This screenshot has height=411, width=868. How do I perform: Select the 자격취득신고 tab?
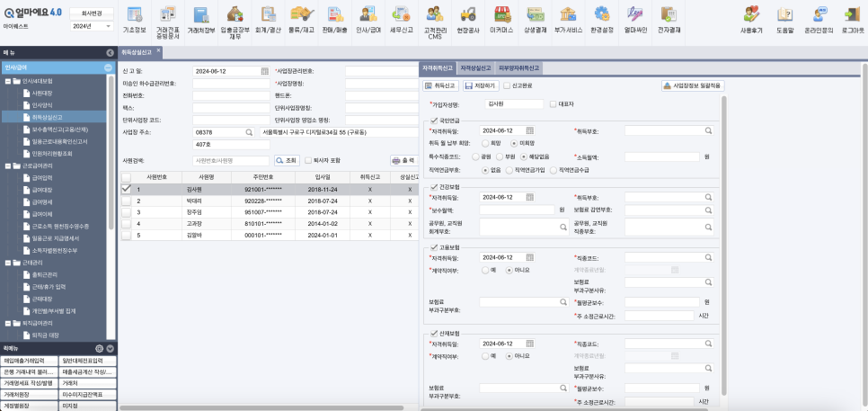coord(438,68)
